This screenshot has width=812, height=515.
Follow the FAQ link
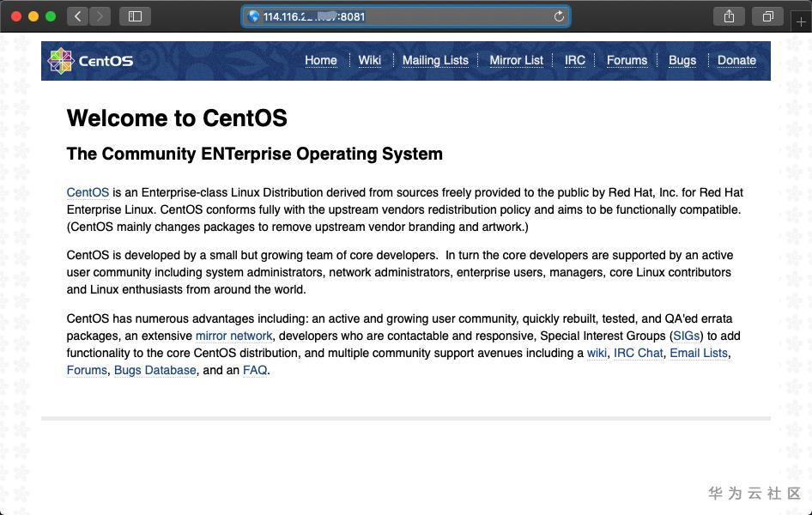tap(255, 370)
